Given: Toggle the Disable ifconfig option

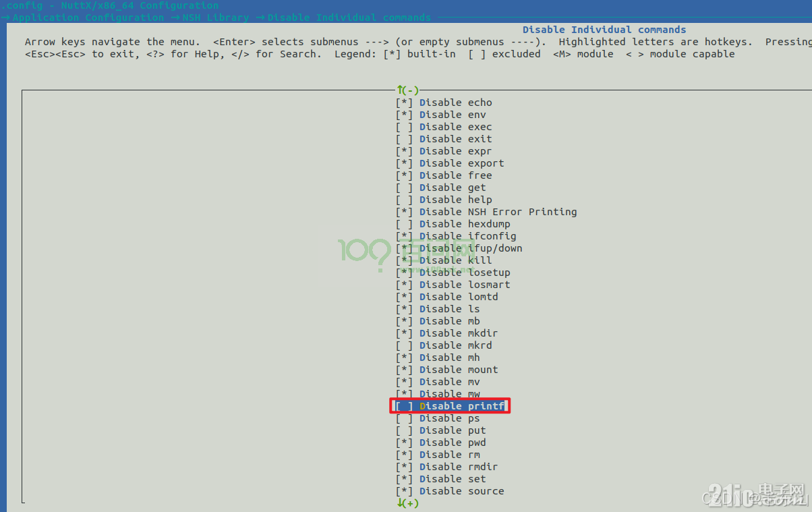Looking at the screenshot, I should click(x=456, y=236).
